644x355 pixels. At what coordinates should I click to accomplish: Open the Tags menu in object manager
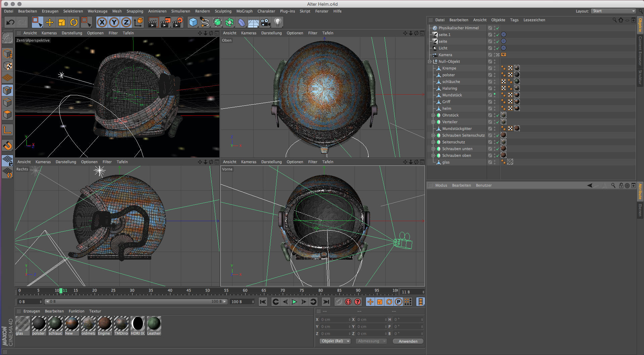(x=514, y=20)
